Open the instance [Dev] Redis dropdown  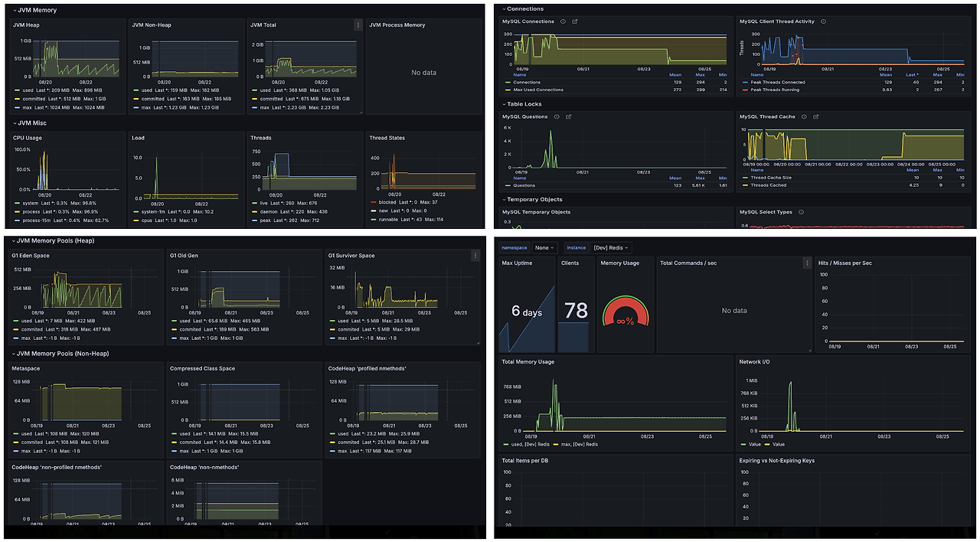[611, 247]
